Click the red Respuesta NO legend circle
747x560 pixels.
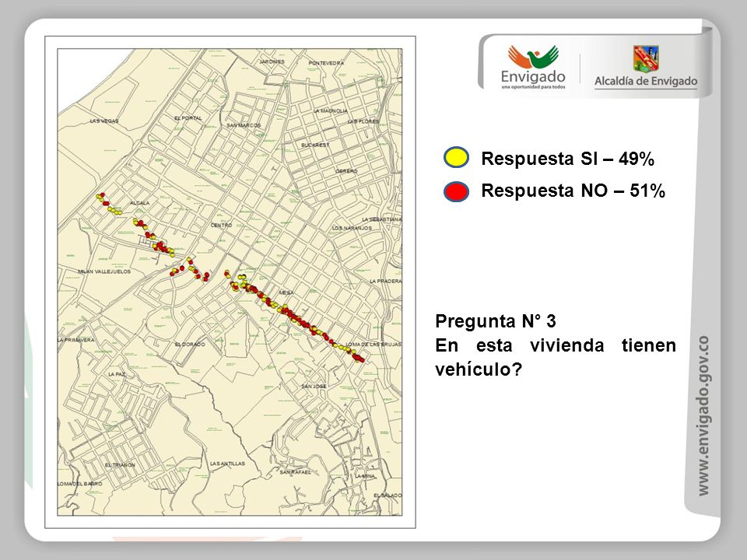pos(457,191)
